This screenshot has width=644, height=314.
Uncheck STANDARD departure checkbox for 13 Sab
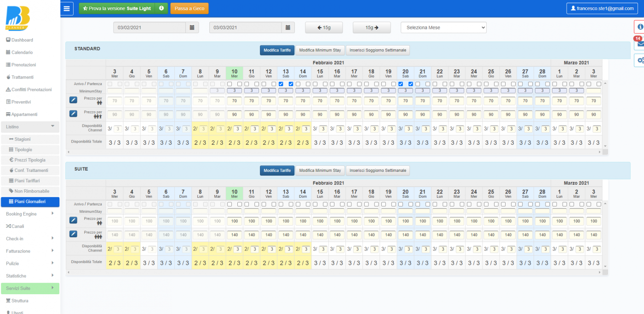(291, 84)
